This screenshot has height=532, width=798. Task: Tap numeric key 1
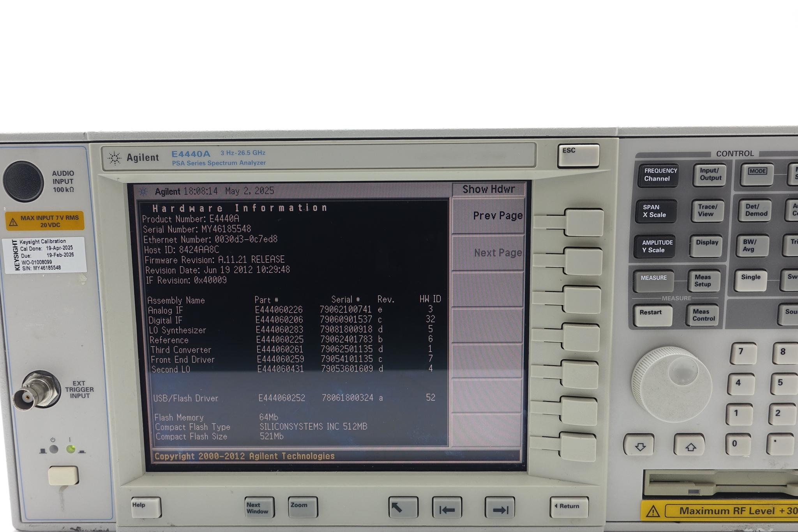739,414
